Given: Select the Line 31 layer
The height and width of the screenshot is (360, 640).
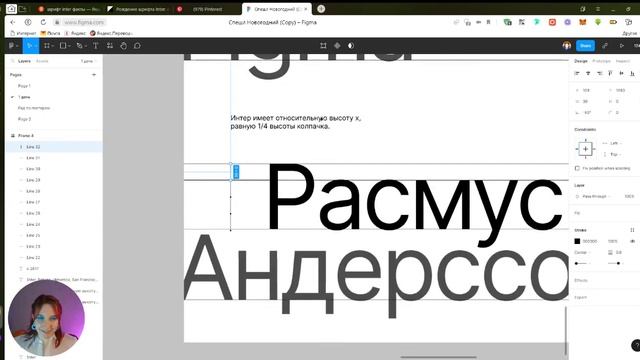Looking at the screenshot, I should click(x=54, y=158).
